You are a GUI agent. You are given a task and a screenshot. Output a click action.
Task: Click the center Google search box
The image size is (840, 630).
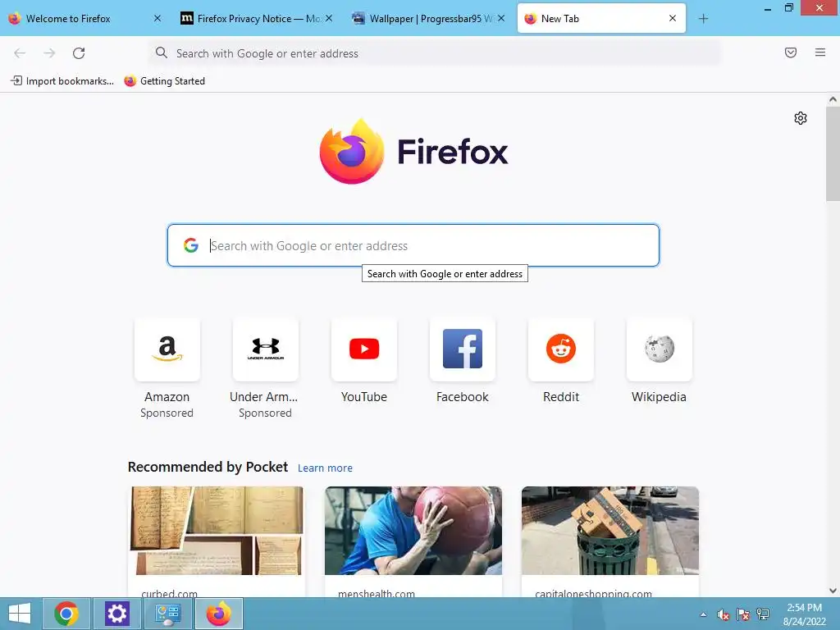tap(413, 245)
